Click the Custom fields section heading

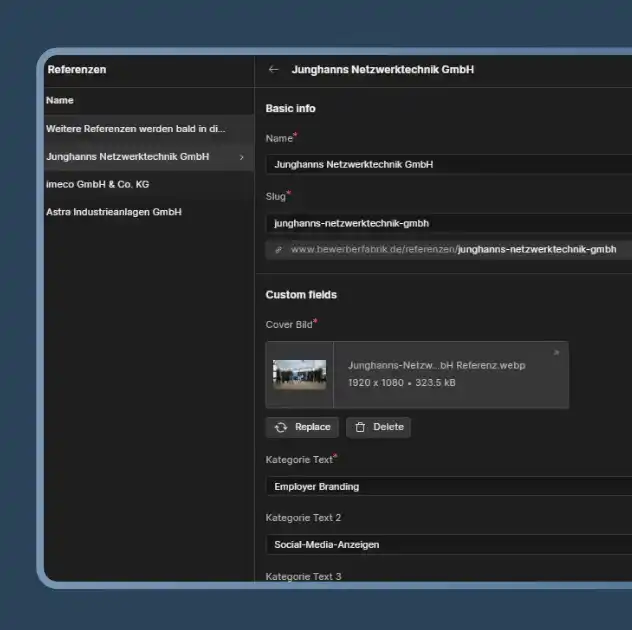[301, 295]
